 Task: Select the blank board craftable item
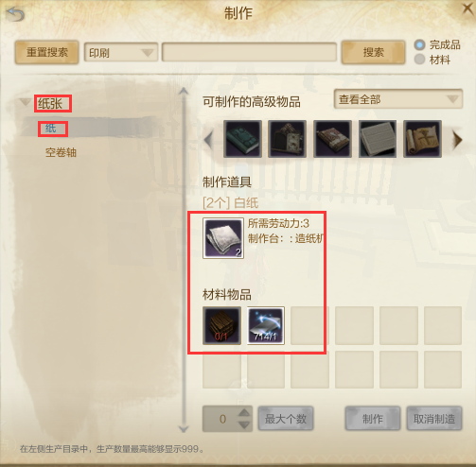(378, 139)
